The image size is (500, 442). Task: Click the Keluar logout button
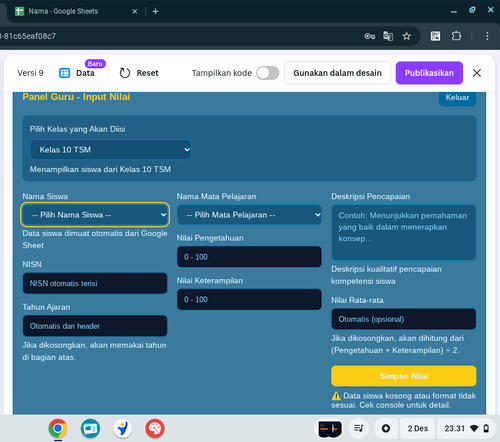tap(457, 97)
